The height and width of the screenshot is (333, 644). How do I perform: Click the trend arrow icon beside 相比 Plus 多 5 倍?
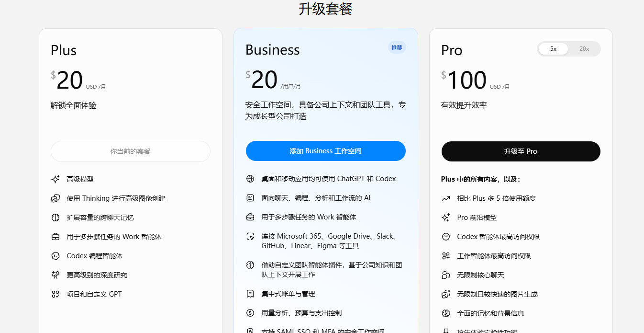tap(446, 198)
